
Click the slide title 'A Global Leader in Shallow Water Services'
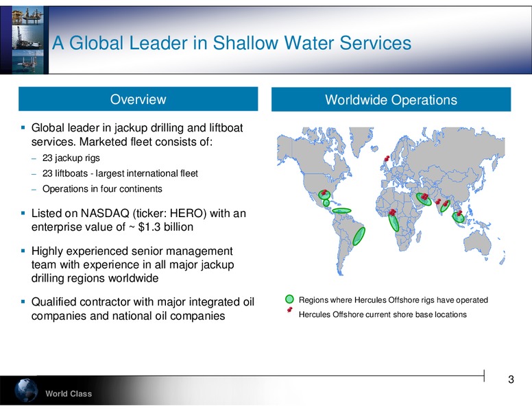(232, 43)
